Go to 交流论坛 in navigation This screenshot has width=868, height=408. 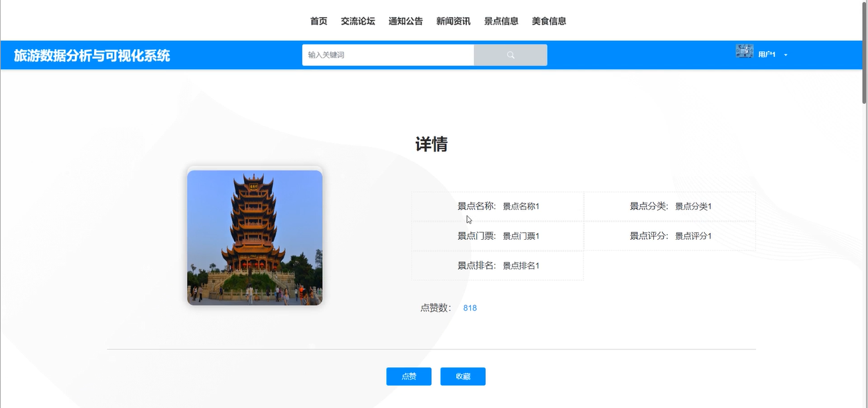pos(358,21)
